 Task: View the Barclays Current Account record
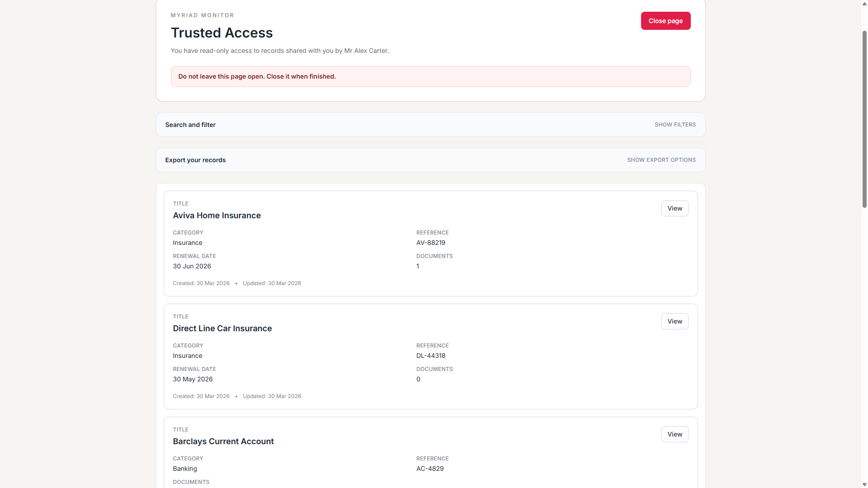coord(675,434)
